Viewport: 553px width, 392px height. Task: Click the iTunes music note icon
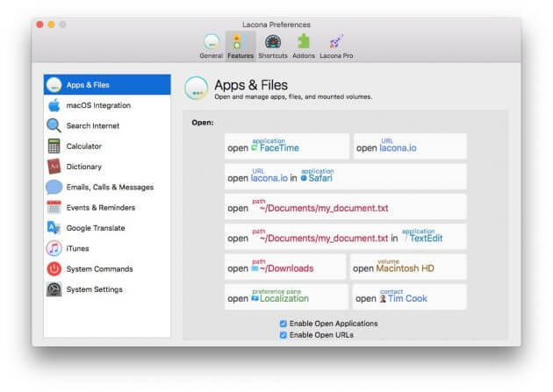pyautogui.click(x=54, y=248)
